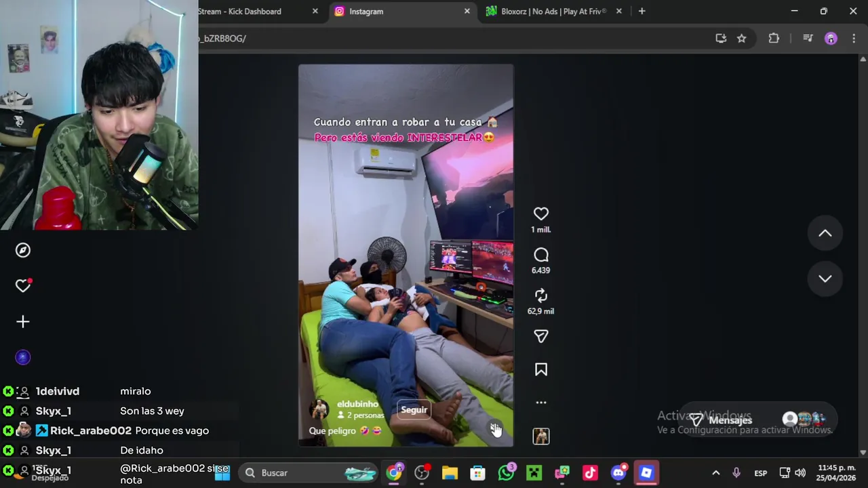The image size is (868, 488).
Task: Click the chat message 'Porque es vago'
Action: pos(172,430)
